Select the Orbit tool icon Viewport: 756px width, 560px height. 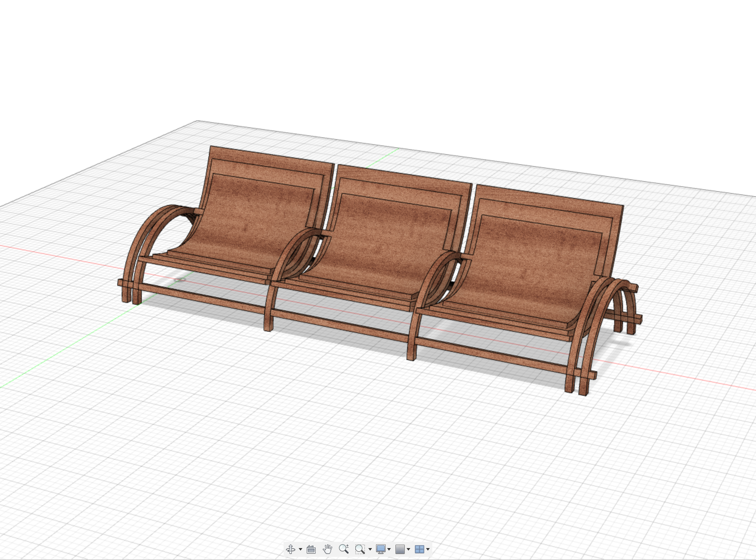coord(290,549)
